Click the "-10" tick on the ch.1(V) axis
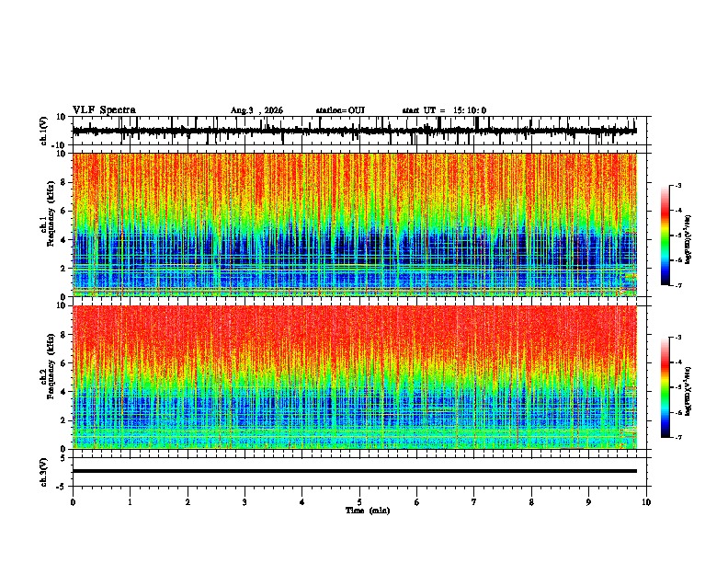This screenshot has width=728, height=563. click(x=60, y=145)
